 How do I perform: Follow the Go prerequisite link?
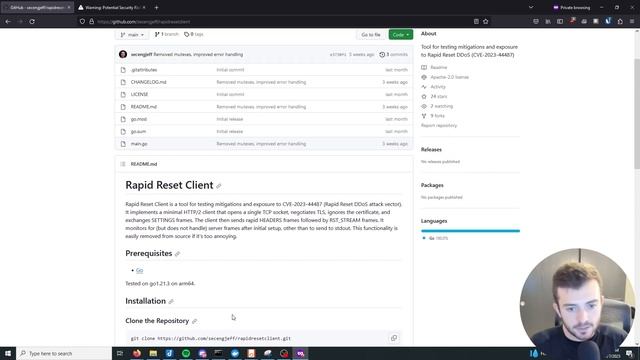point(140,270)
